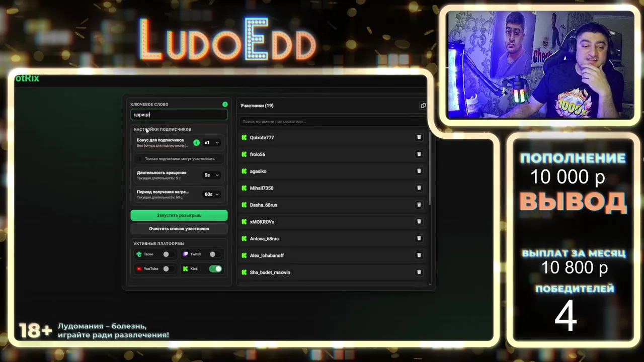
Task: Delete participant Quixote777 with trash icon
Action: tap(419, 137)
